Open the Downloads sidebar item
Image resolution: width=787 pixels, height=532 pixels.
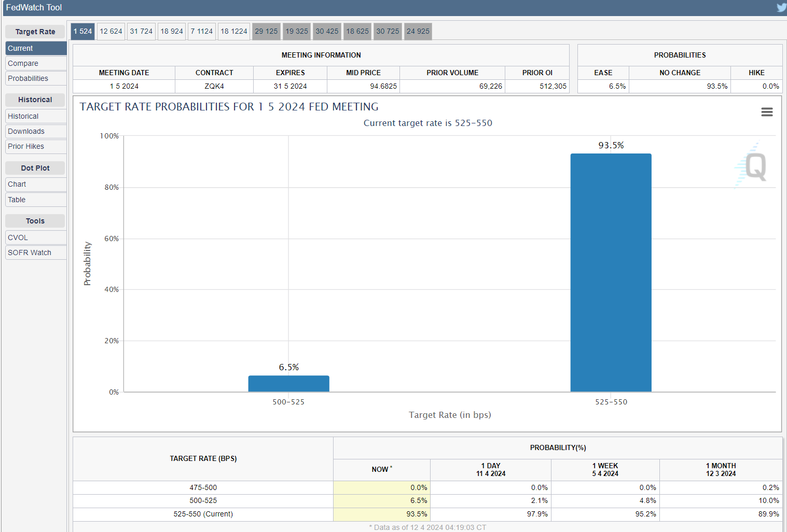point(36,131)
